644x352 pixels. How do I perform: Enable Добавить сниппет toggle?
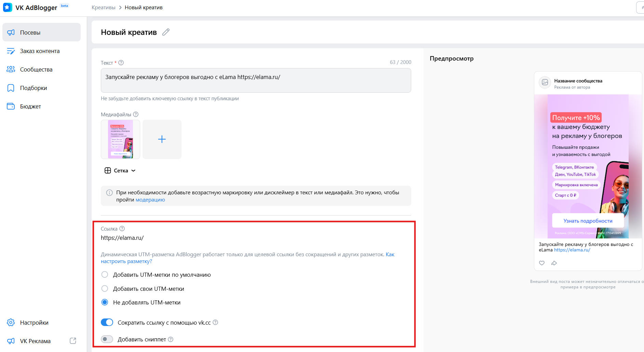[x=107, y=339]
